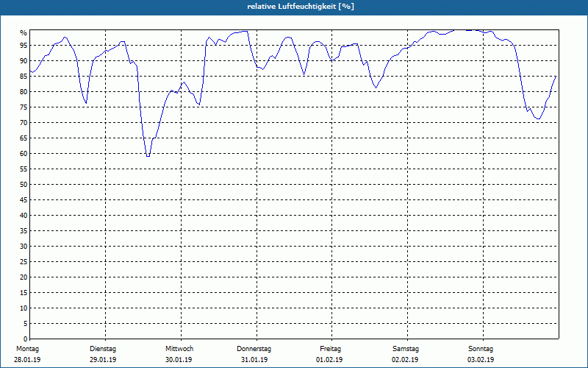Click the y-axis label '40'
588x368 pixels.
24,216
